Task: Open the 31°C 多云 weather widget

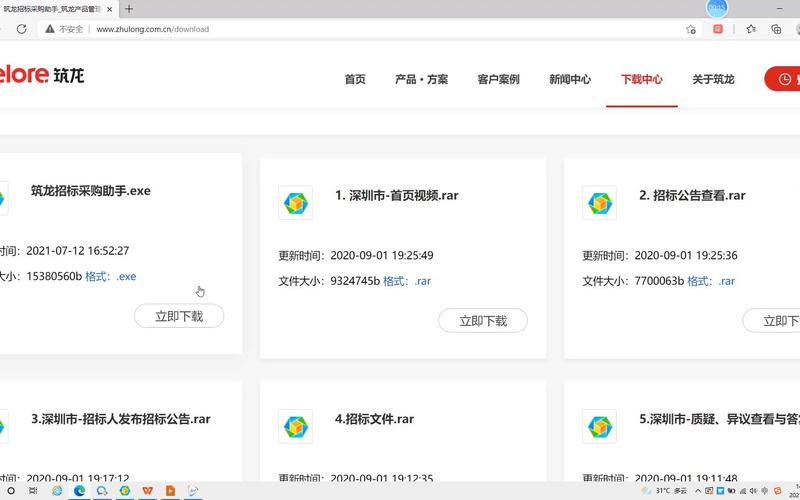Action: [x=664, y=491]
